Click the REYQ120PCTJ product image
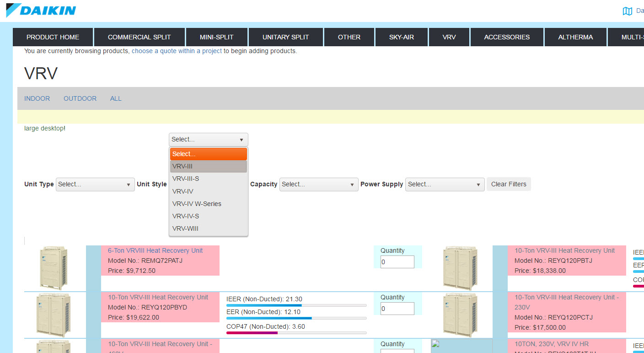644x353 pixels. tap(460, 315)
